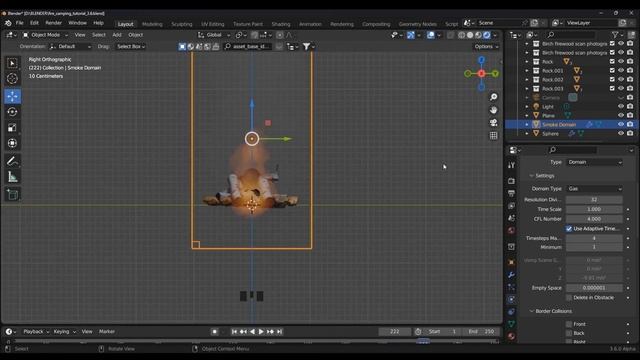The height and width of the screenshot is (360, 640).
Task: Expand Smoke Domain tree row
Action: click(527, 124)
